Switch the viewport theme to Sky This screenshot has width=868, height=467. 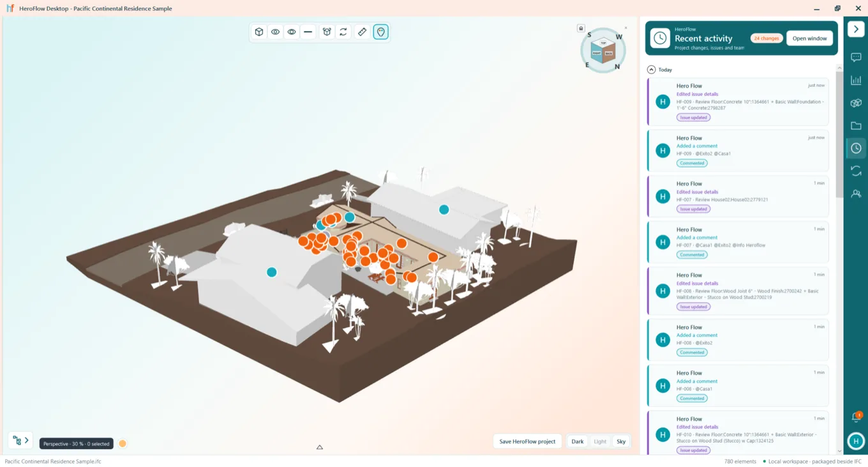tap(621, 441)
